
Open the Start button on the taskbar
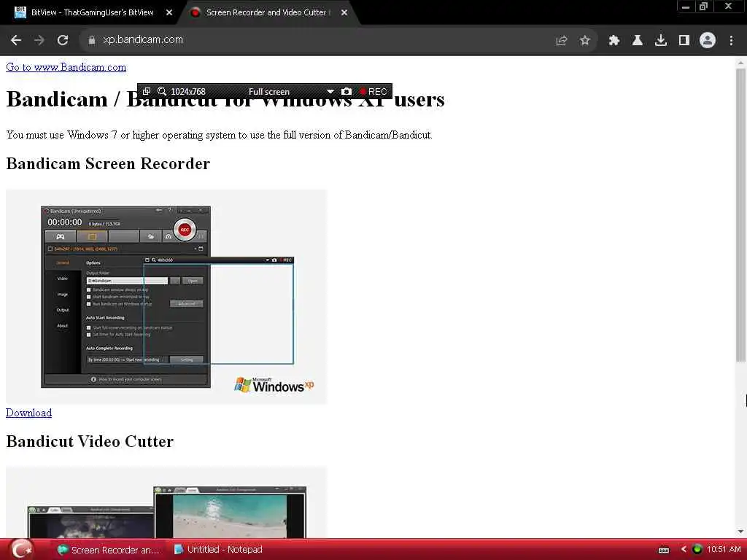[x=21, y=550]
